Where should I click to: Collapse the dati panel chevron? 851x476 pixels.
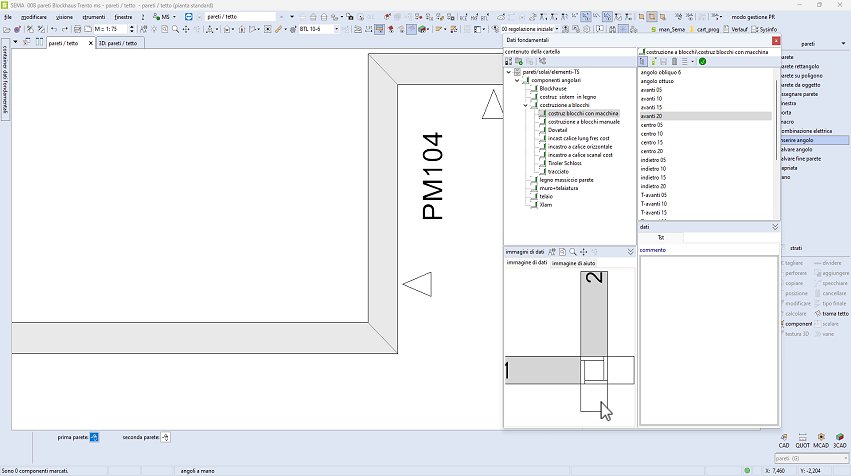775,227
